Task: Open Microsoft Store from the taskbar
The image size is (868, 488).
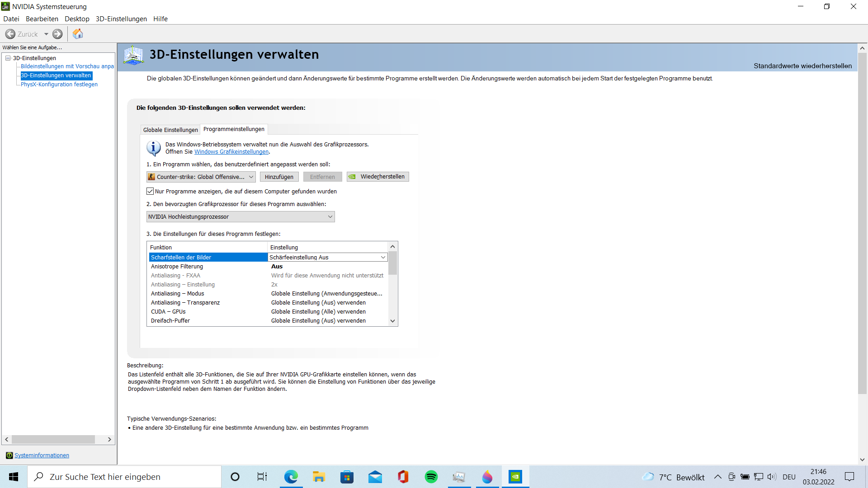Action: [347, 477]
